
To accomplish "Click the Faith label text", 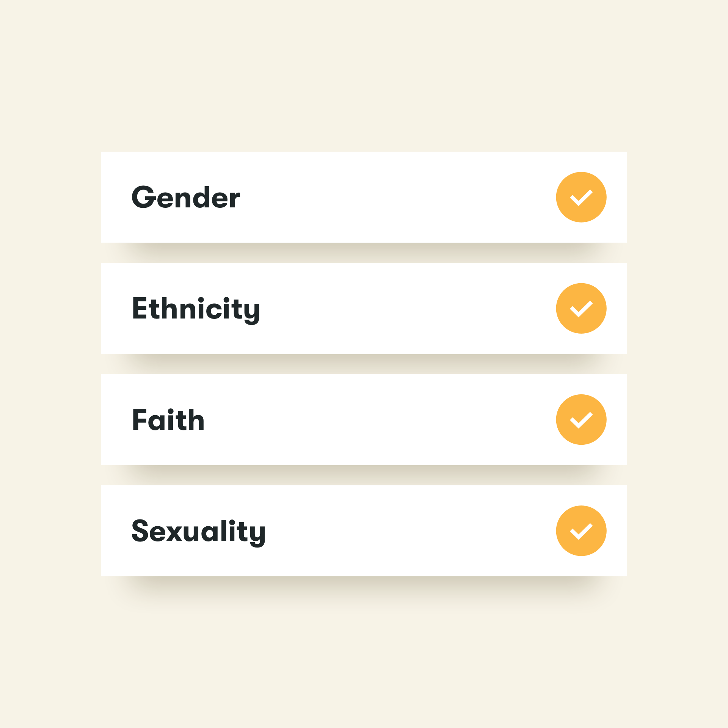I will tap(168, 420).
